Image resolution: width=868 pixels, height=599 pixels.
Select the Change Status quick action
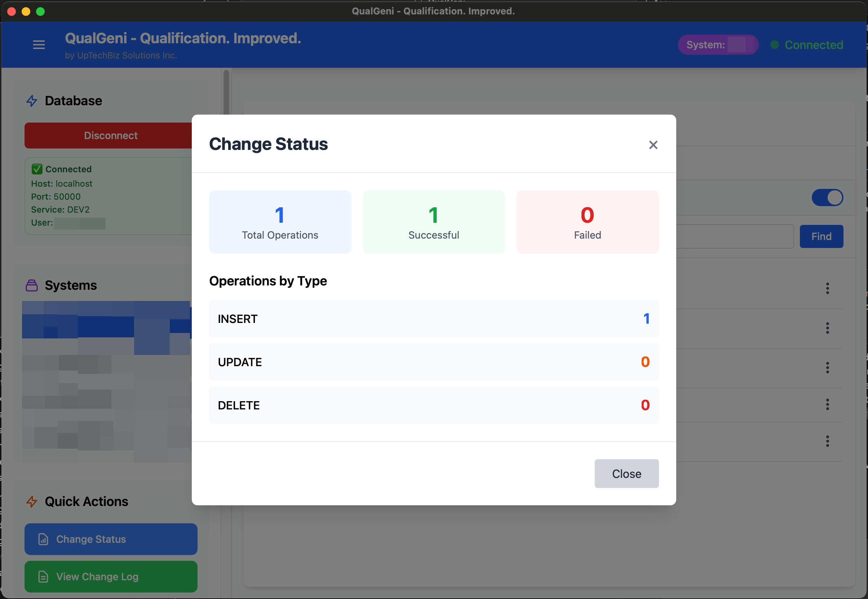[111, 539]
